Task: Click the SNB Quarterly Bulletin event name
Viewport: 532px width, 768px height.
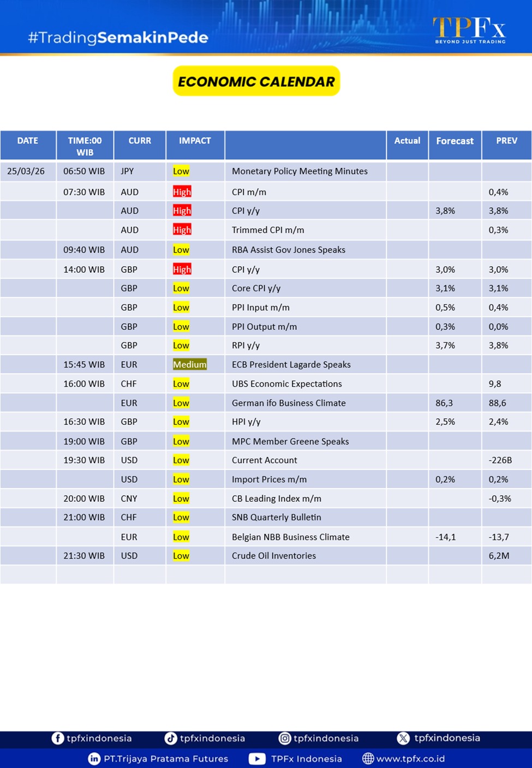Action: (x=276, y=517)
